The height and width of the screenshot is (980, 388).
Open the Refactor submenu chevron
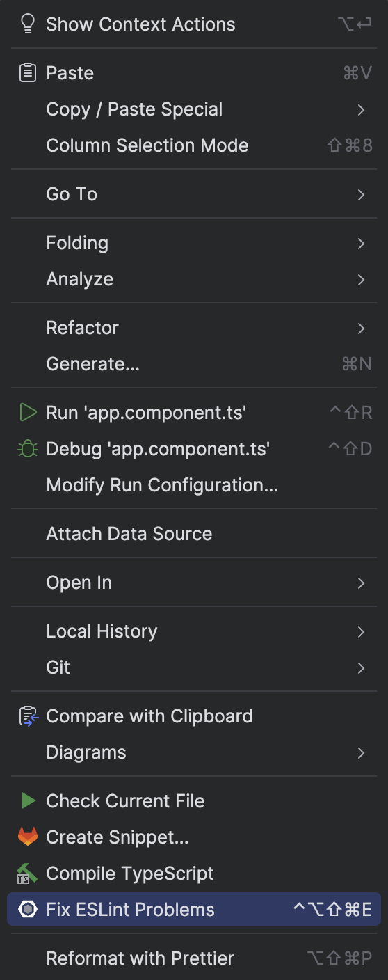pos(361,328)
